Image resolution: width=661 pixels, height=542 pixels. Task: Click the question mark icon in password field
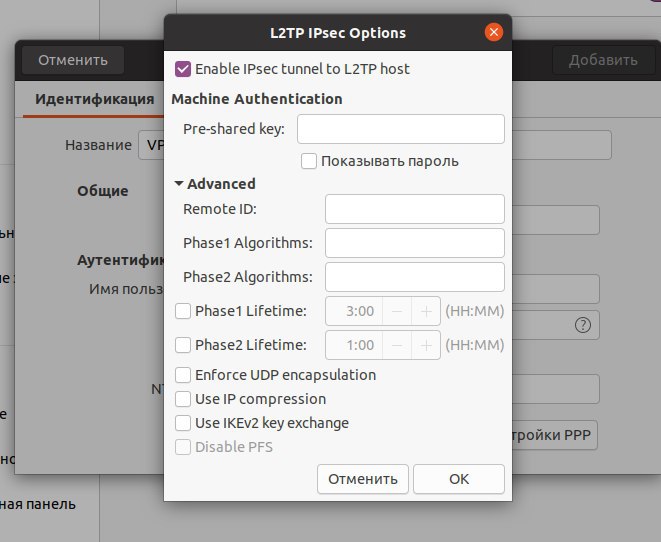(583, 325)
